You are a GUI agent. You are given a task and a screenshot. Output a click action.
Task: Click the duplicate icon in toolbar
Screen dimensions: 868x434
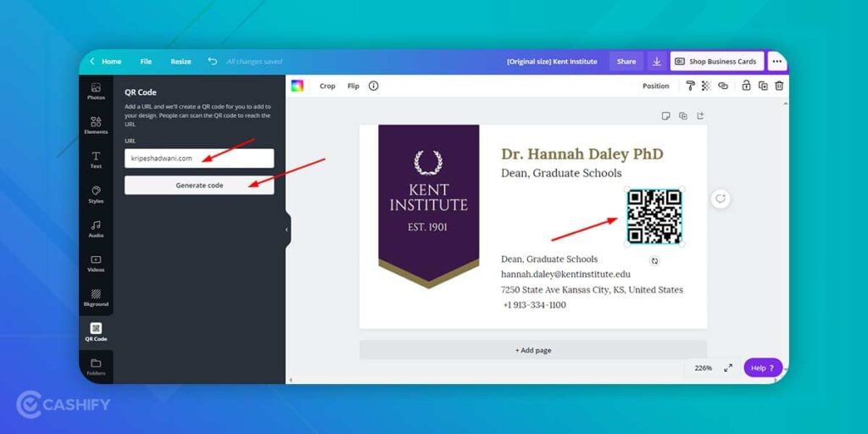point(764,86)
